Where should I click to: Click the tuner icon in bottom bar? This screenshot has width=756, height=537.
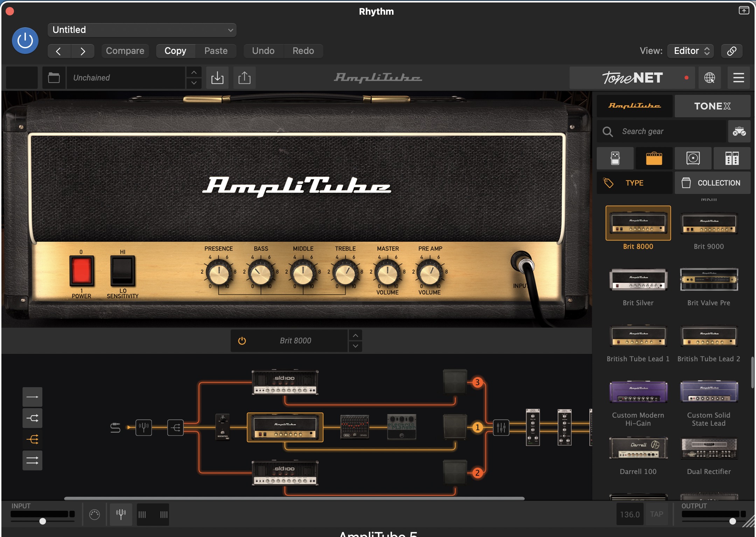pyautogui.click(x=121, y=514)
